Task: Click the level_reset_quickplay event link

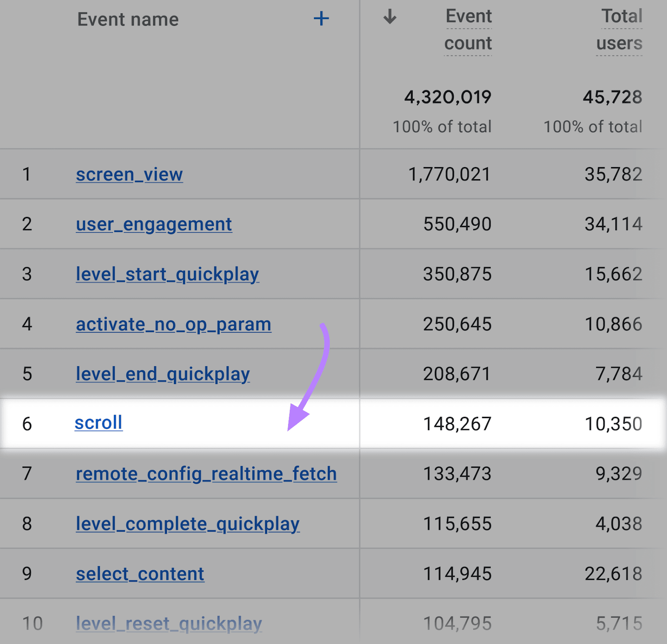Action: [168, 624]
